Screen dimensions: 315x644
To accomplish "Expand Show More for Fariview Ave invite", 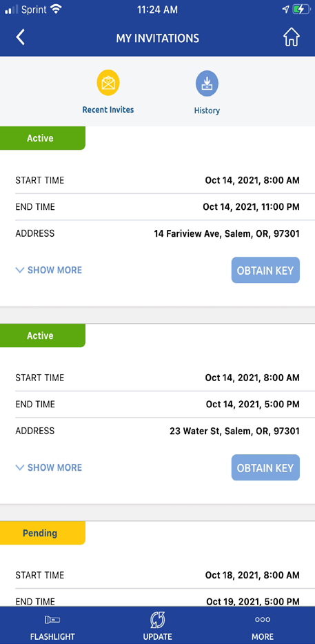I will (49, 271).
